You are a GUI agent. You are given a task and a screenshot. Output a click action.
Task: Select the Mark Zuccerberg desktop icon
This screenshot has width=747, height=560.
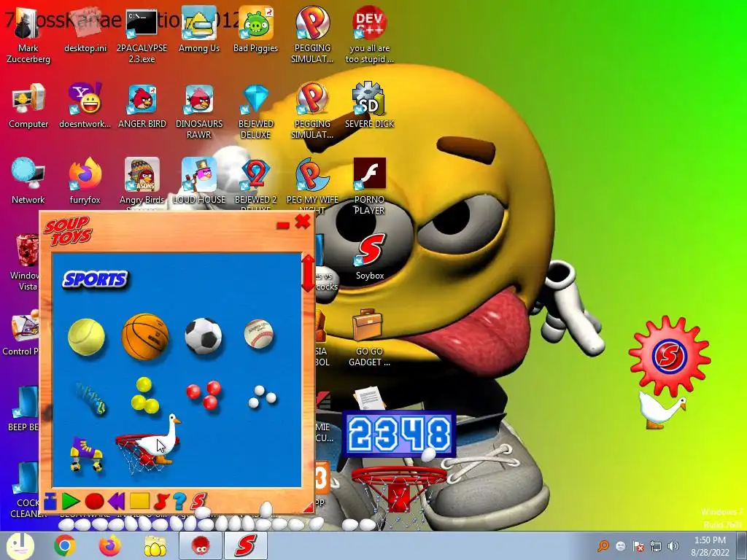point(28,36)
